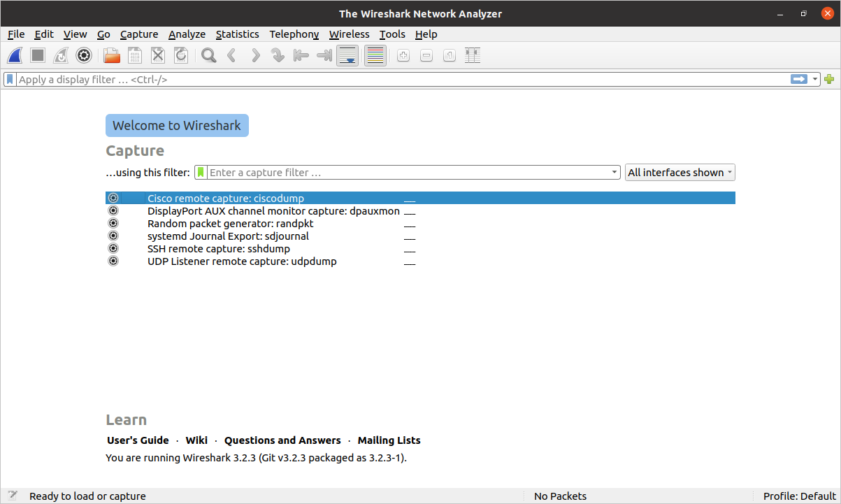Open Capture Options gear icon

84,55
